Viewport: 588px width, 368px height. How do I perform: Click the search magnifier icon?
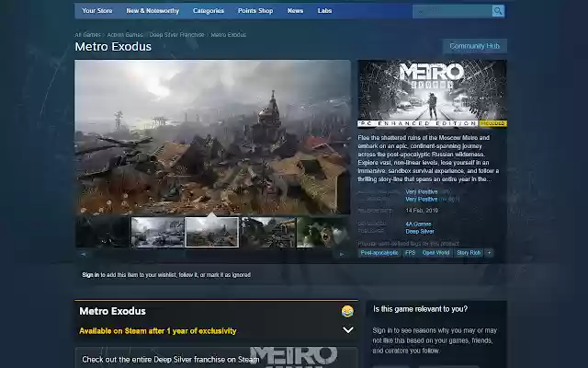click(498, 11)
